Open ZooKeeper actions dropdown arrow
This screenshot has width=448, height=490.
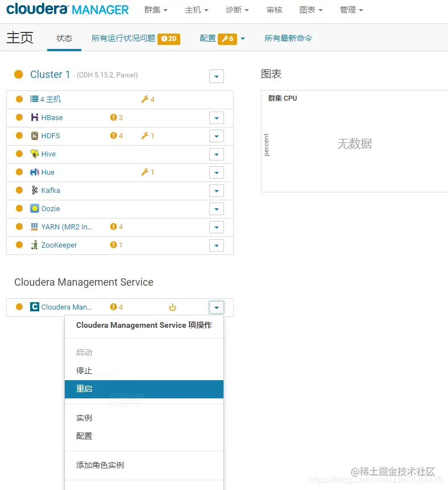(x=217, y=246)
